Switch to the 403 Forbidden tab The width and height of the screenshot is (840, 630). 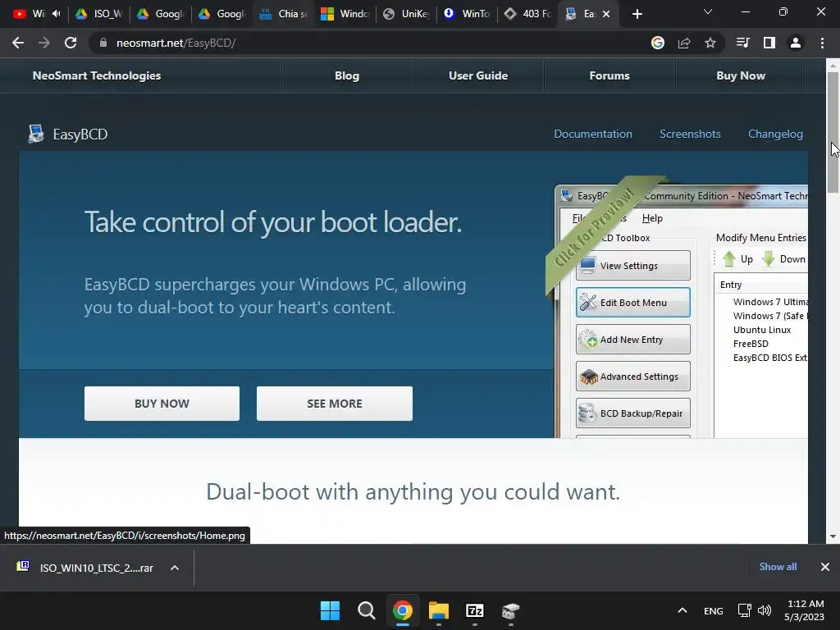[528, 14]
